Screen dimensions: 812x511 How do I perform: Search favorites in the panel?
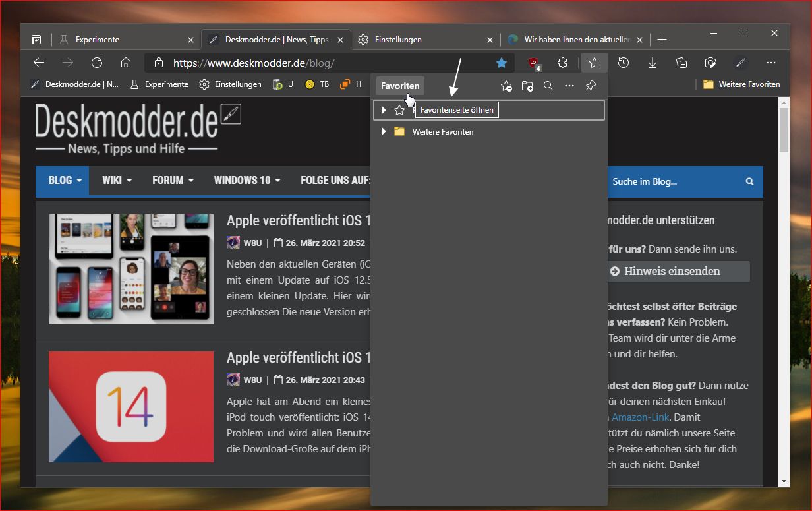(548, 86)
